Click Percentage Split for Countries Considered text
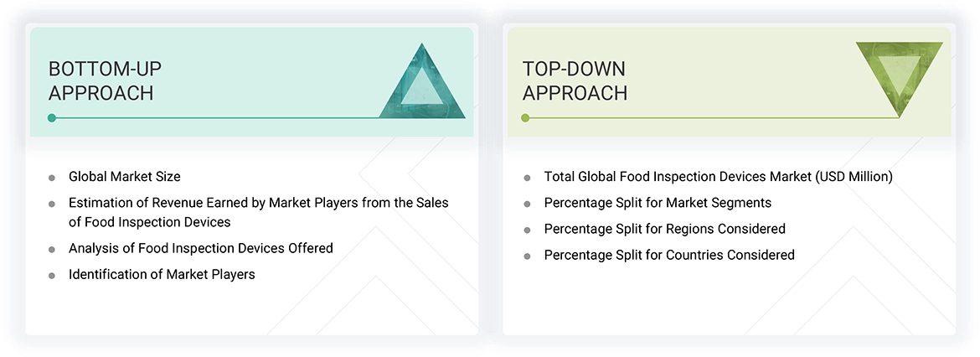 coord(669,255)
